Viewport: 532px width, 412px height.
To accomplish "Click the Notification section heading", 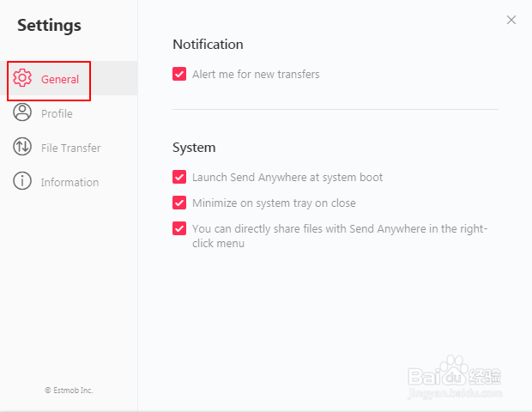I will pos(208,45).
